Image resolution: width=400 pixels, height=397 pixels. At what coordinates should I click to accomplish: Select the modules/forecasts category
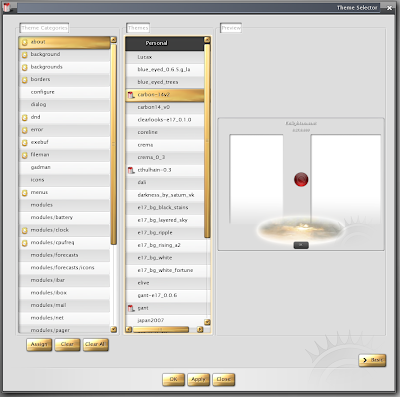click(64, 256)
